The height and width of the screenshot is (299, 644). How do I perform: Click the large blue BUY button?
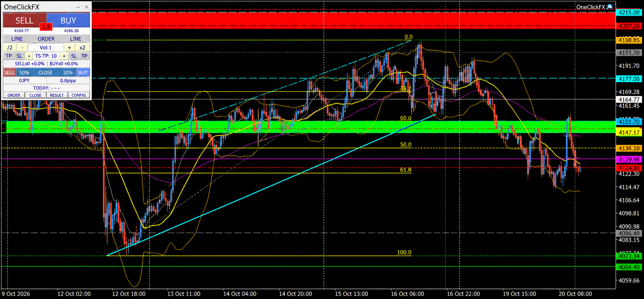(68, 20)
